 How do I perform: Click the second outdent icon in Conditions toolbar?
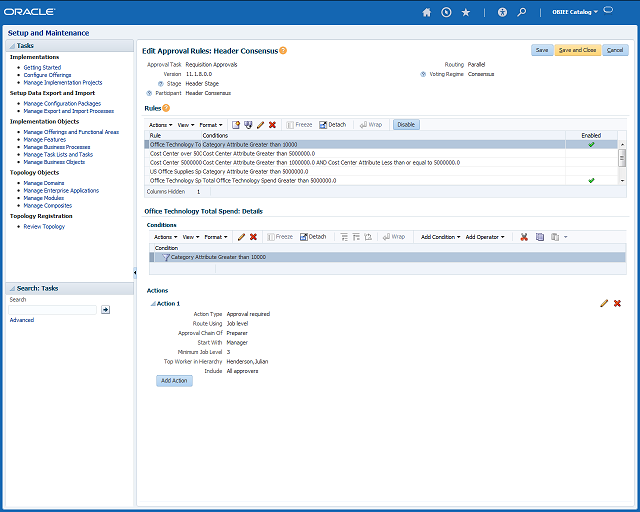click(356, 237)
